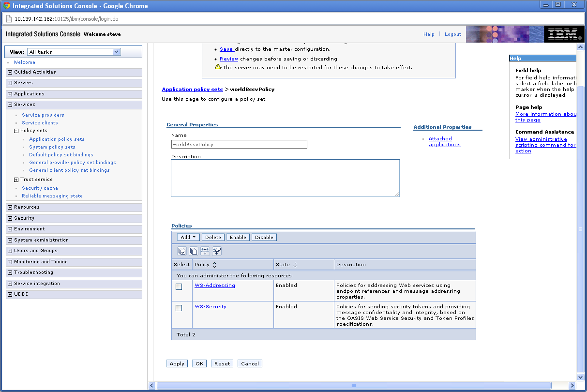Open WS-Addressing policy link
Screen dimensions: 587x392
(x=215, y=286)
